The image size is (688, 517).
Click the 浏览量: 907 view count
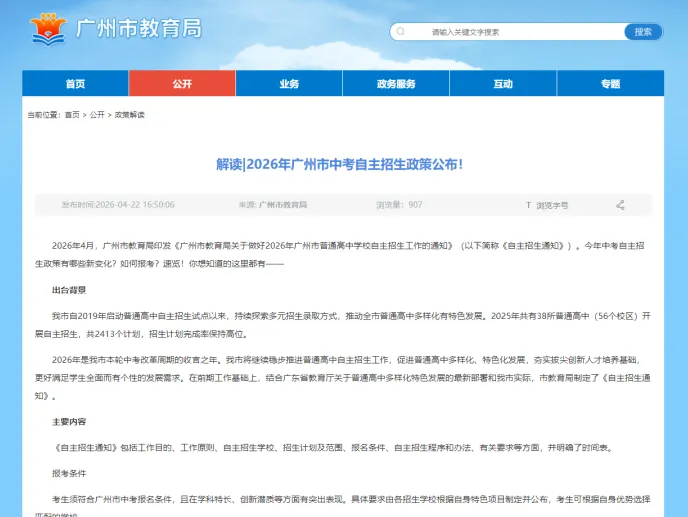click(399, 205)
